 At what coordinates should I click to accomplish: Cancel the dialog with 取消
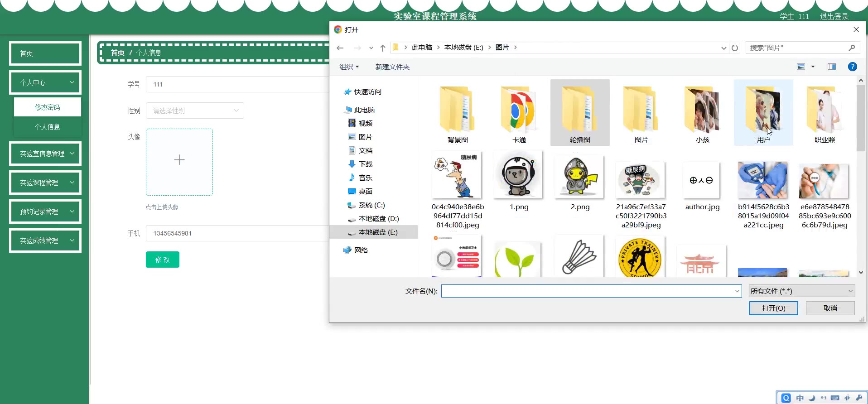click(x=830, y=308)
